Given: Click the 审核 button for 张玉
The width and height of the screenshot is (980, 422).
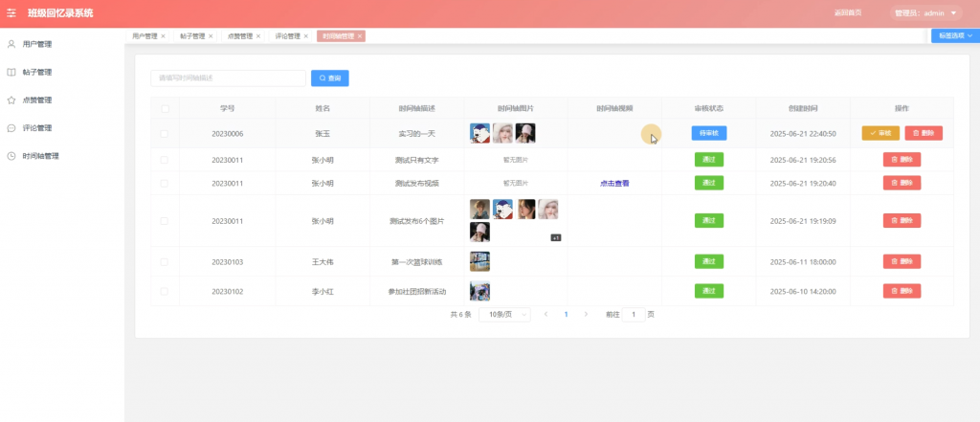Looking at the screenshot, I should (880, 133).
